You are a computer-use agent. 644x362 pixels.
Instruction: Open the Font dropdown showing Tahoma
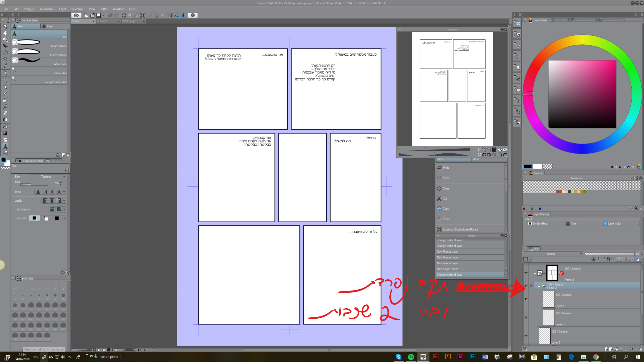coord(48,177)
